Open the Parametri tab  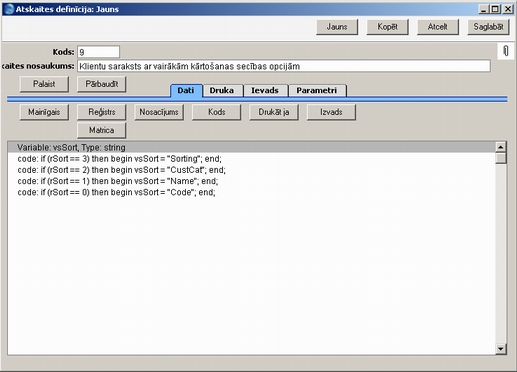(317, 90)
